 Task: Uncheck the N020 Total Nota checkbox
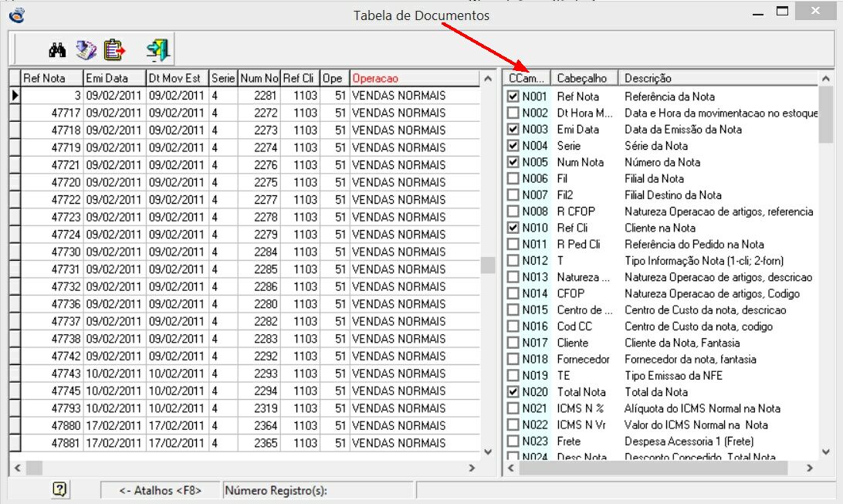pos(513,392)
